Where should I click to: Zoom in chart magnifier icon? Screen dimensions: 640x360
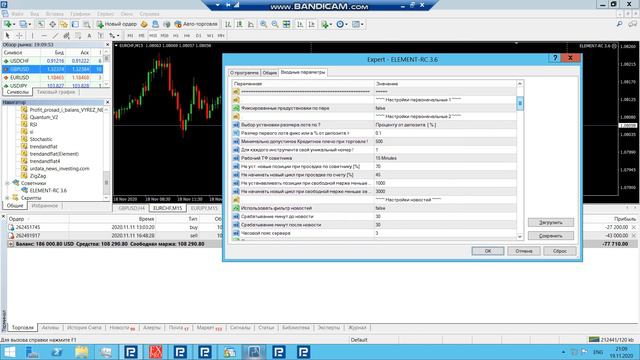click(264, 24)
